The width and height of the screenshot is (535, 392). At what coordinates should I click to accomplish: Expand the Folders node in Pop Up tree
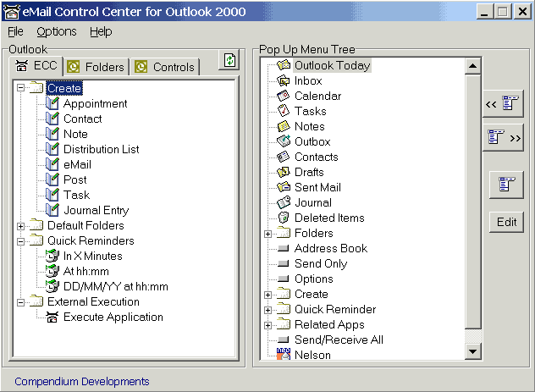click(267, 234)
